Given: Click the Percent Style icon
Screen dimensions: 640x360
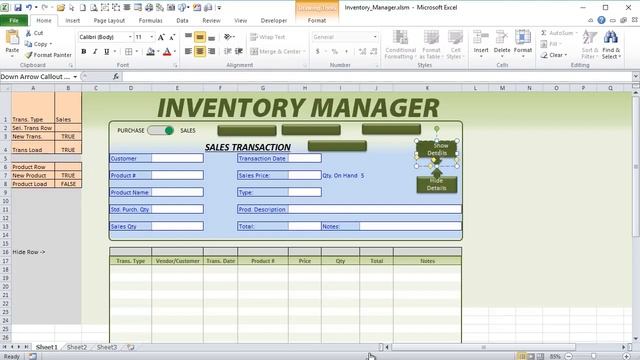Looking at the screenshot, I should click(x=335, y=51).
